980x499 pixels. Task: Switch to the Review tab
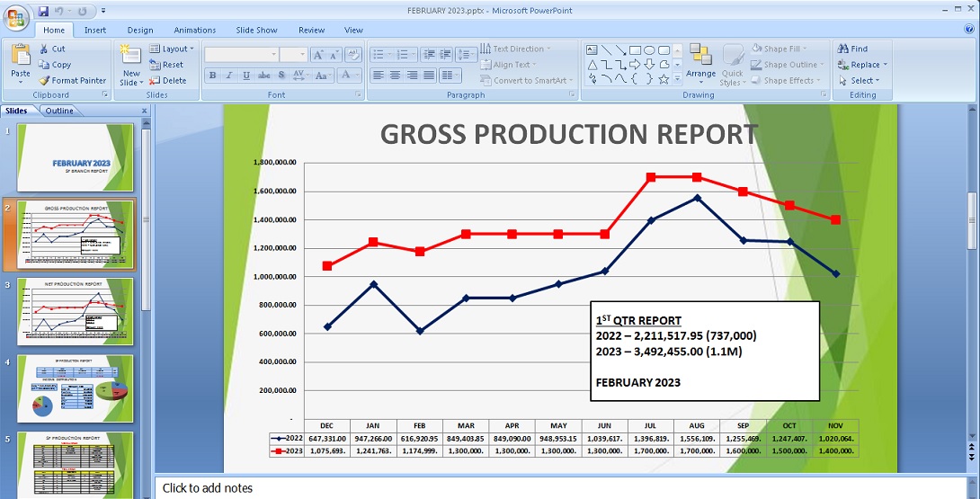coord(311,30)
